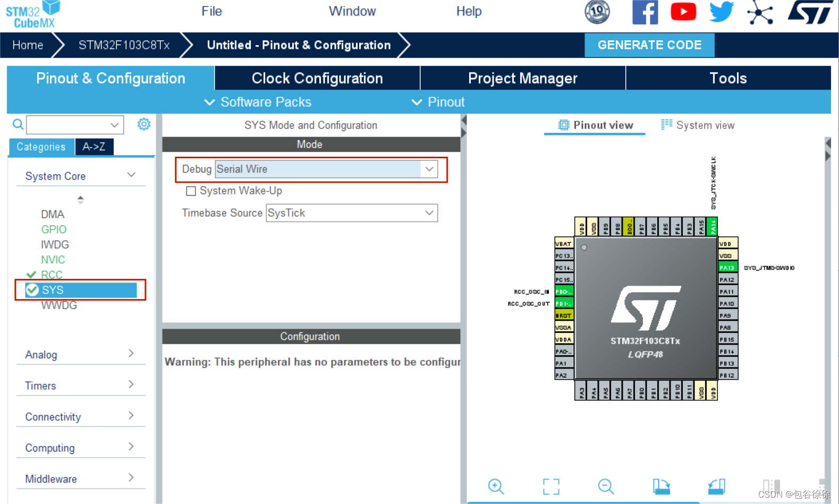The width and height of the screenshot is (839, 504).
Task: Click the side-by-side layout icon in pinout toolbar
Action: (771, 486)
